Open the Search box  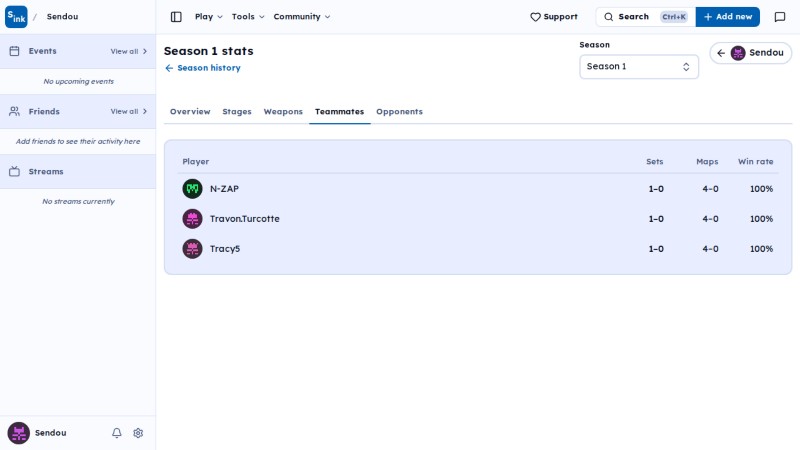645,17
